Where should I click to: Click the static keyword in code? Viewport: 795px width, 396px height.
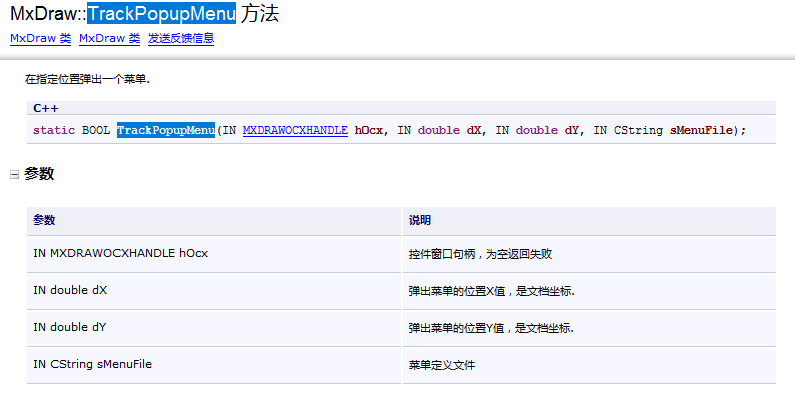(54, 130)
